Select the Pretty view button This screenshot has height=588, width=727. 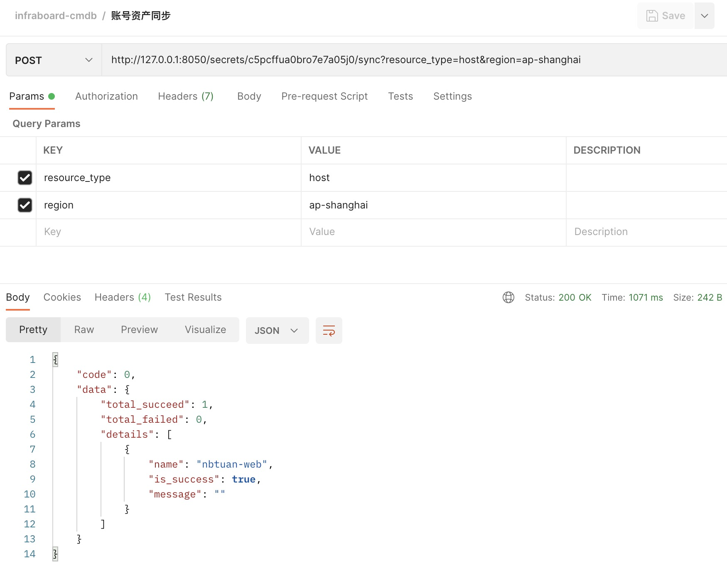coord(33,330)
